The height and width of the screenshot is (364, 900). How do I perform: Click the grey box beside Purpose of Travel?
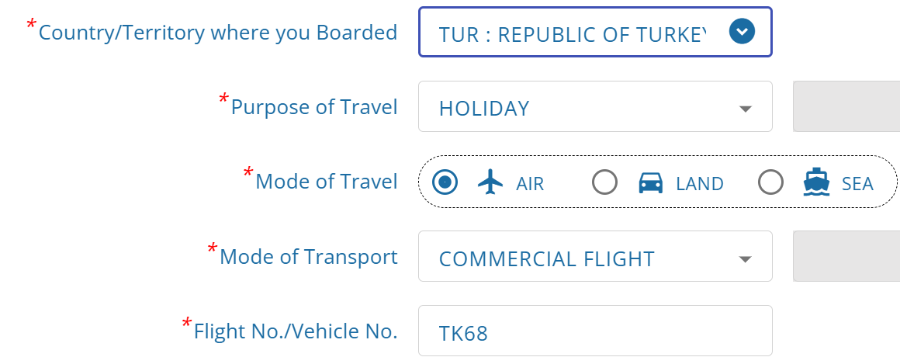[x=847, y=106]
